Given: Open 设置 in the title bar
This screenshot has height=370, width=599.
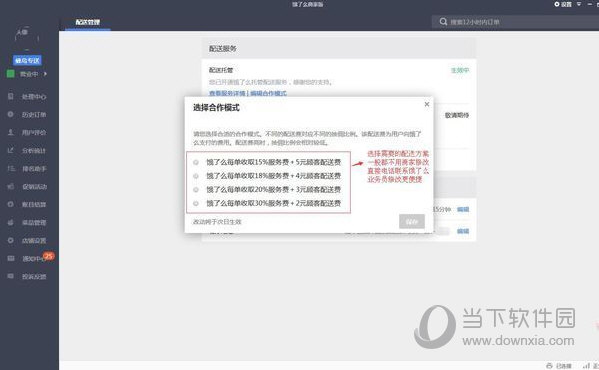Looking at the screenshot, I should point(563,4).
